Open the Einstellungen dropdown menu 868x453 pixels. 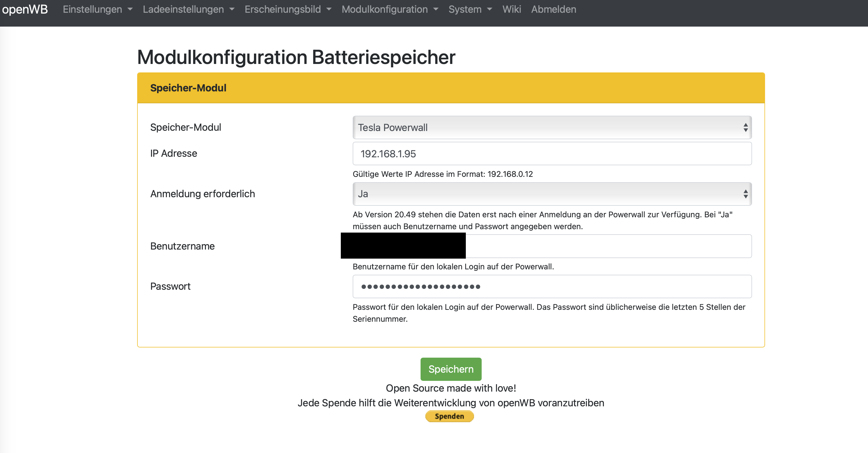click(x=92, y=9)
